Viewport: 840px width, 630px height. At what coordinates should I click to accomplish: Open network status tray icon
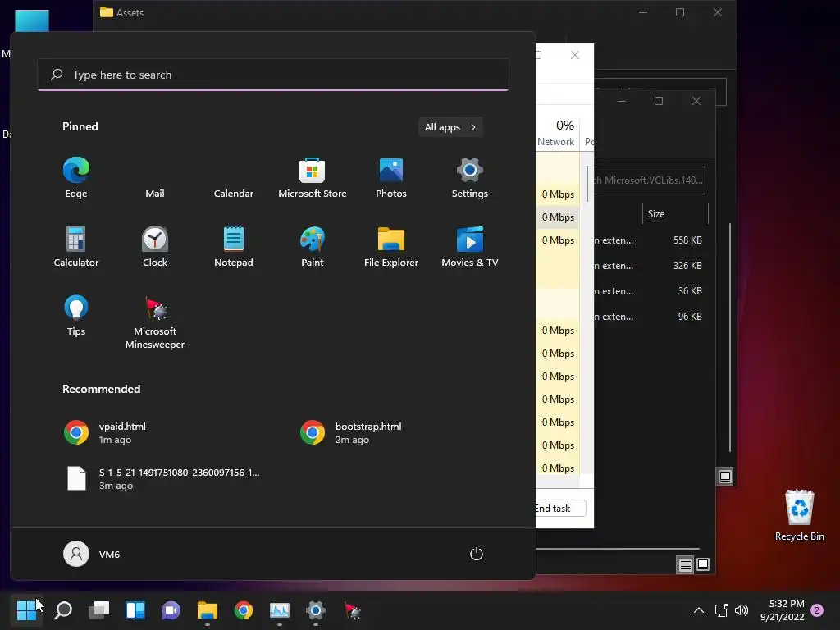[x=721, y=610]
